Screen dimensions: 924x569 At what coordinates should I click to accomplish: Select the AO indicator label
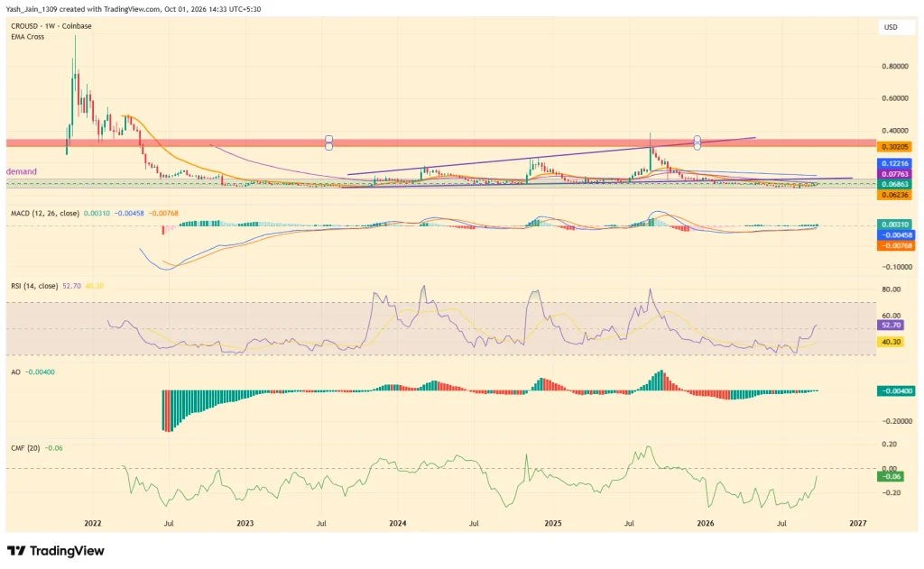16,372
